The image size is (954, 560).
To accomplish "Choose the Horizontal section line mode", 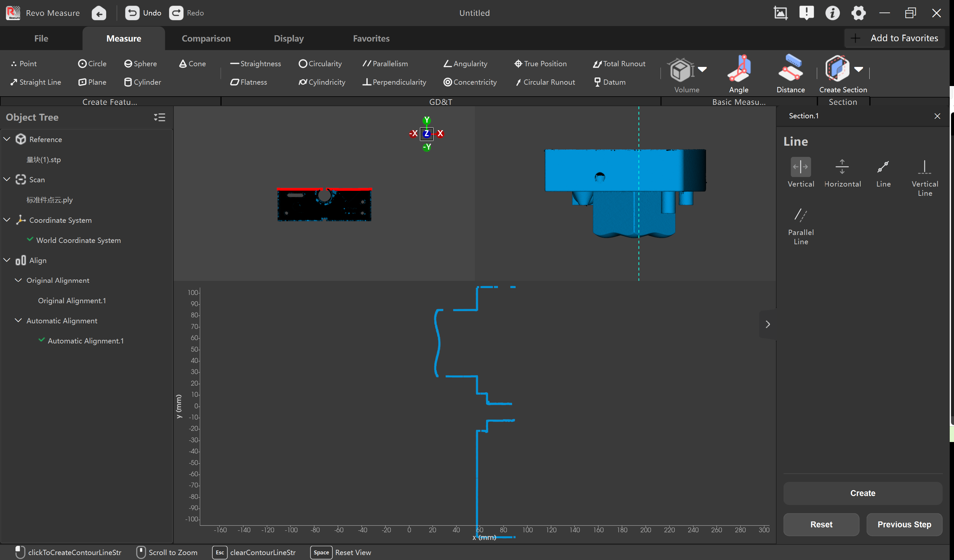I will pyautogui.click(x=842, y=172).
